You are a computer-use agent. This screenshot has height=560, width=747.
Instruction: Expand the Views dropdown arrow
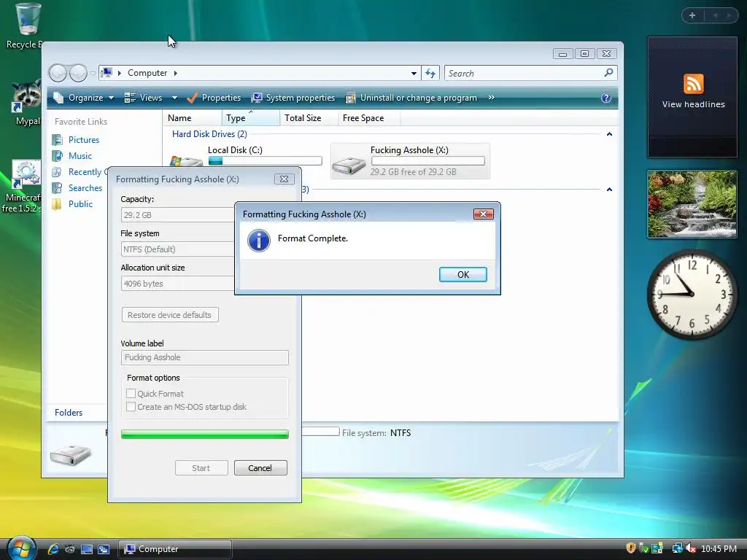click(174, 98)
